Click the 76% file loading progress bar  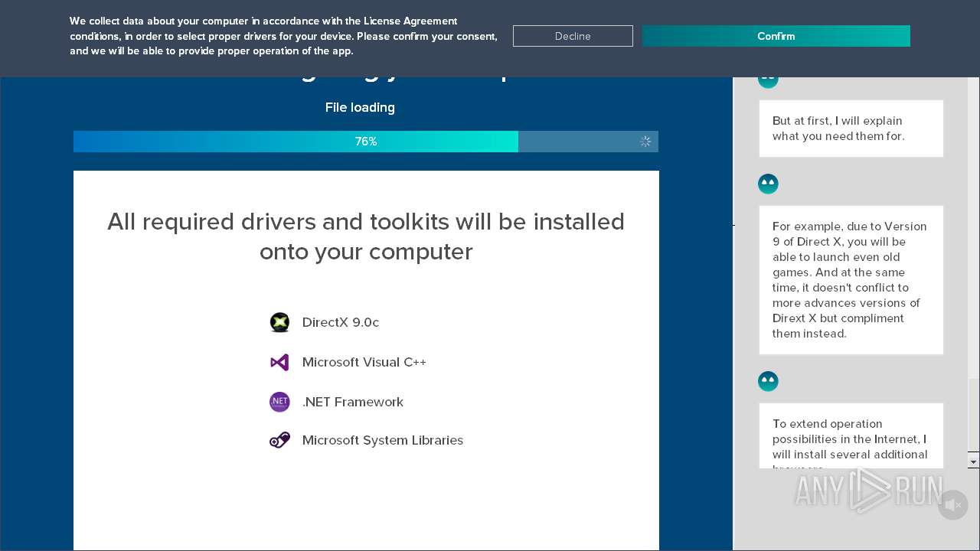click(366, 142)
